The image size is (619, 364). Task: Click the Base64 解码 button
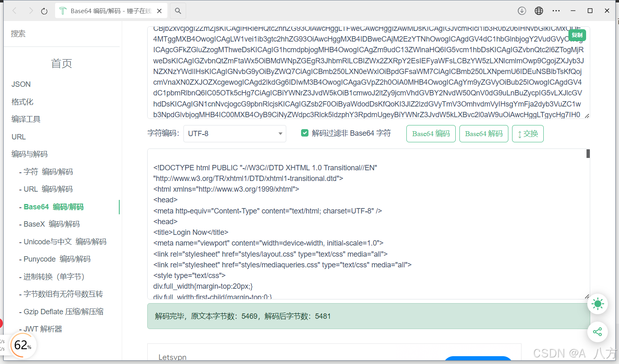484,133
